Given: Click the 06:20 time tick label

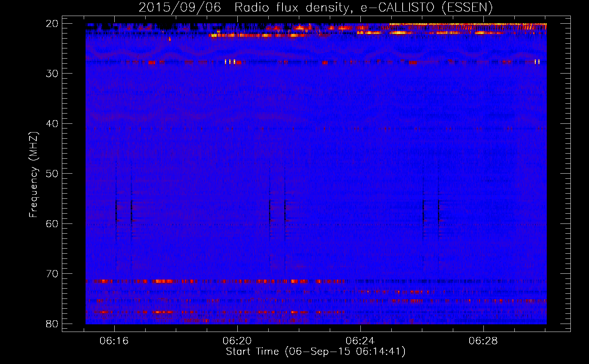Looking at the screenshot, I should (237, 341).
